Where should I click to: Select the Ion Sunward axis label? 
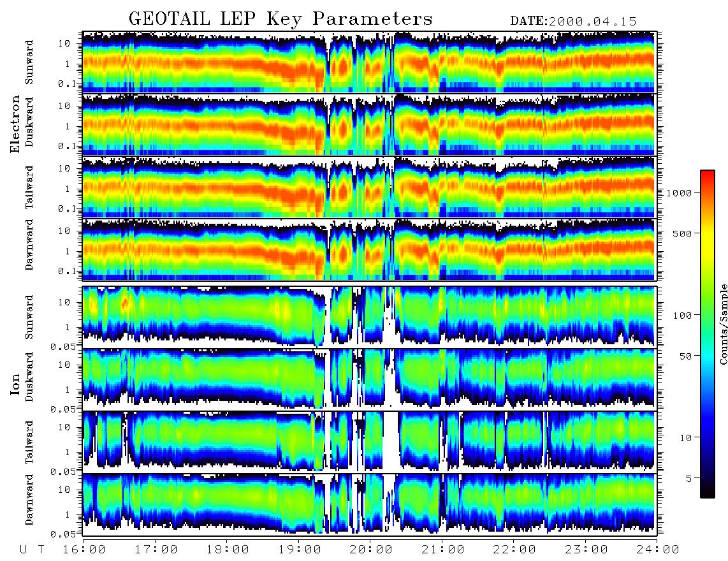29,317
